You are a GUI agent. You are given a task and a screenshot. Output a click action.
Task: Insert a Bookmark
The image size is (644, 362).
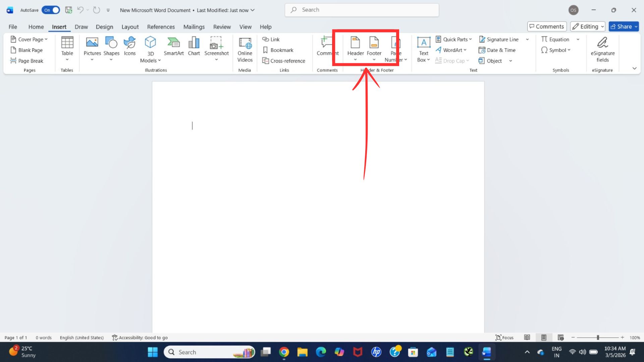278,50
